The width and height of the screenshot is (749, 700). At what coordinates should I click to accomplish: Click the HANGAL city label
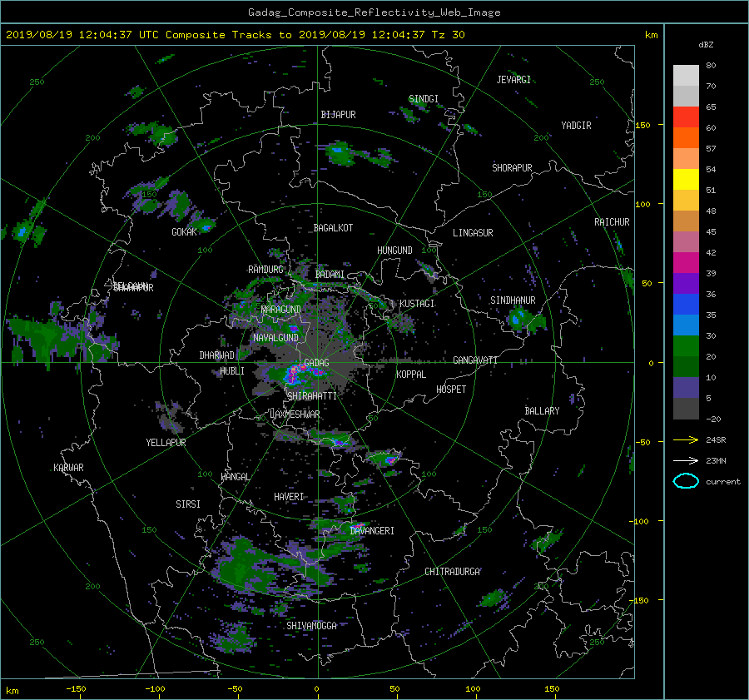point(235,477)
